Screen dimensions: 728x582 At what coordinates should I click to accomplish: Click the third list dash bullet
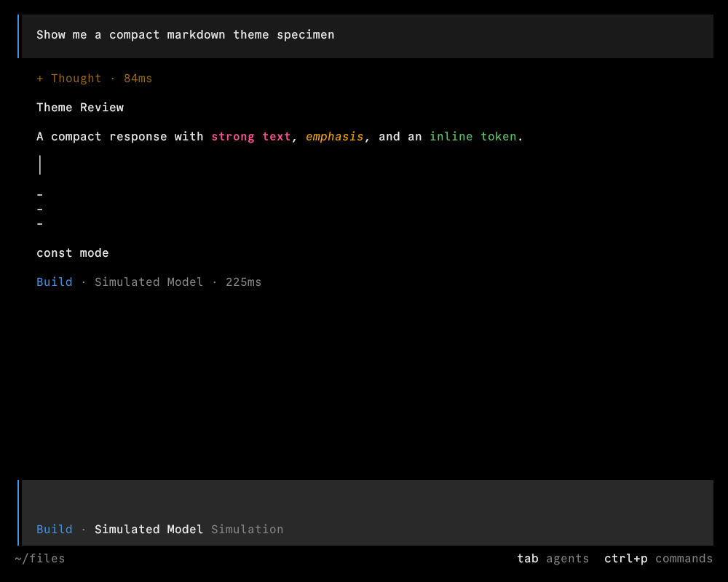40,223
